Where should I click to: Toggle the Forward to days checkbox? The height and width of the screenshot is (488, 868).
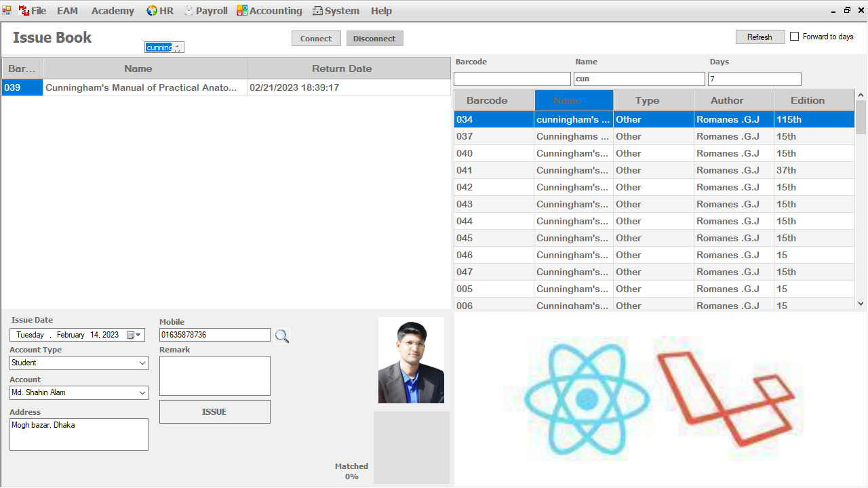pos(795,37)
